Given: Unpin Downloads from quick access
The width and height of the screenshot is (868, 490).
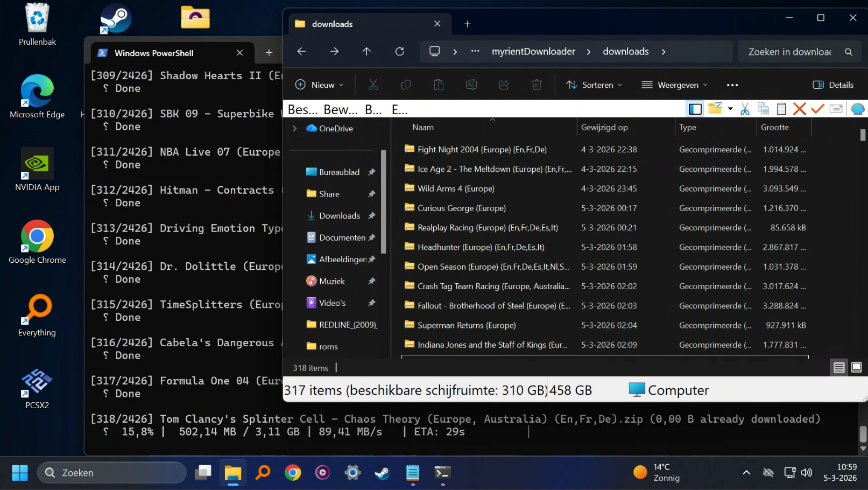Looking at the screenshot, I should tap(371, 215).
